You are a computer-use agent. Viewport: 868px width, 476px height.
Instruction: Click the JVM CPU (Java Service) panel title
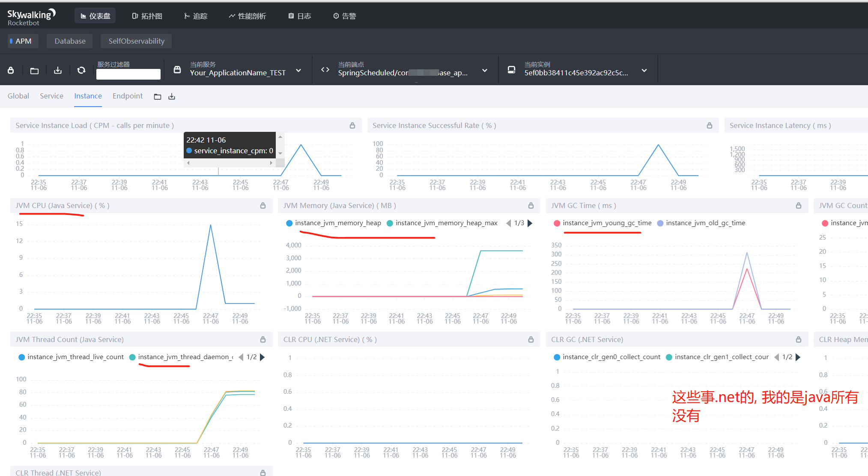click(63, 205)
